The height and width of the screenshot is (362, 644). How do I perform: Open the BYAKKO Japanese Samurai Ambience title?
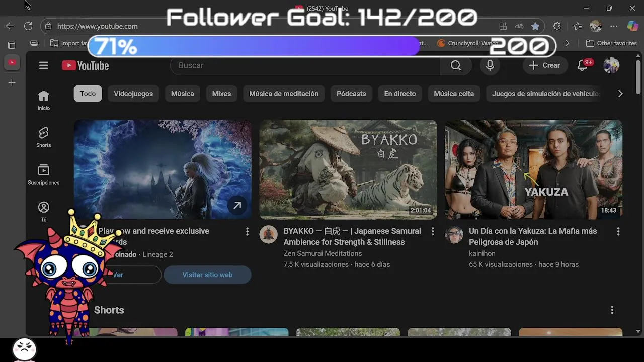tap(352, 236)
